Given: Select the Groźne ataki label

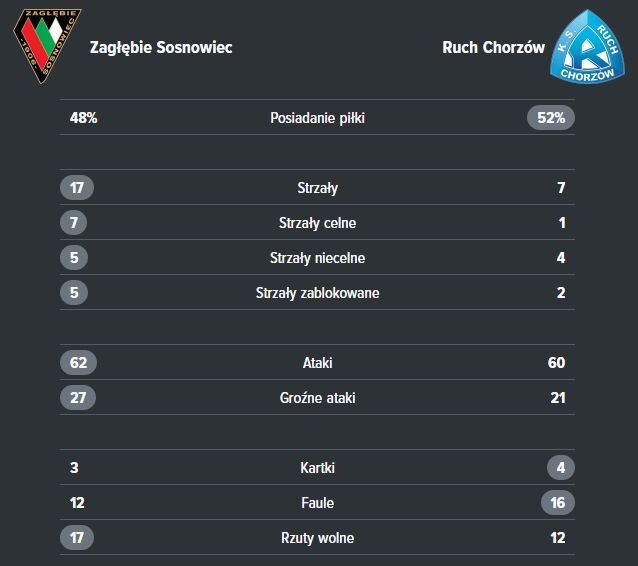Looking at the screenshot, I should pos(317,398).
